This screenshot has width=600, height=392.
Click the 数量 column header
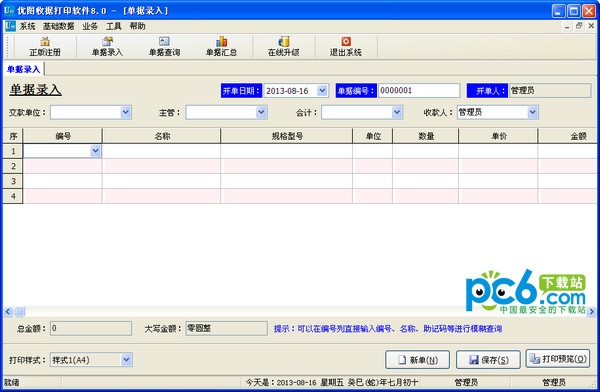tap(426, 136)
